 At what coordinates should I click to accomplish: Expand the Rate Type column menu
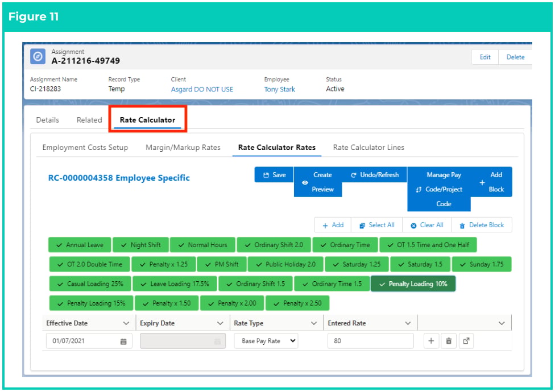click(x=314, y=323)
